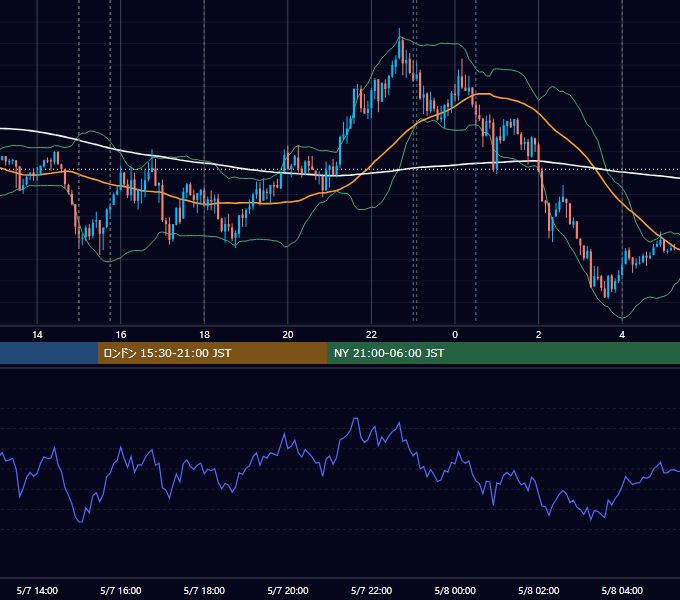The height and width of the screenshot is (600, 680).
Task: Click the 5/7 18:00 time label
Action: click(x=204, y=590)
